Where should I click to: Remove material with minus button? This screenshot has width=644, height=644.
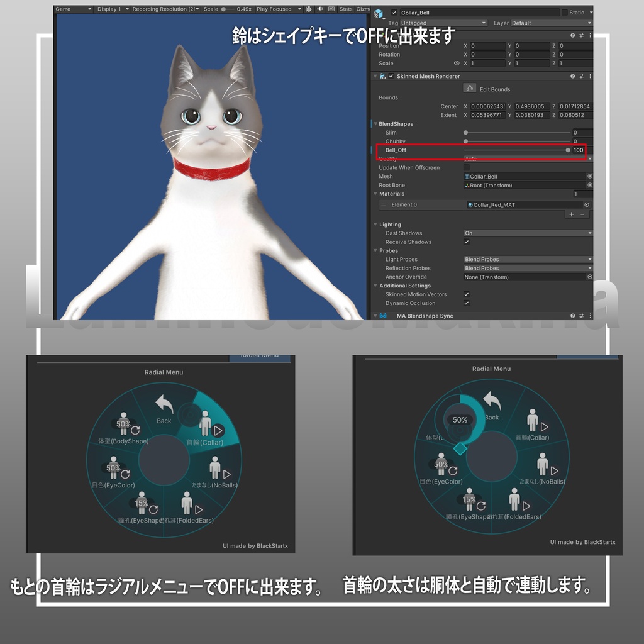[582, 214]
